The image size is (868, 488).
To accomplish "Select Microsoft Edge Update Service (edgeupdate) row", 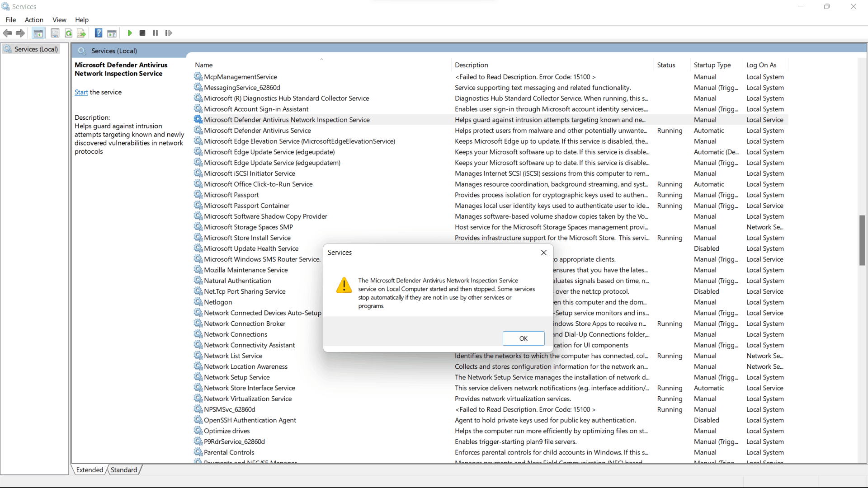I will click(491, 152).
